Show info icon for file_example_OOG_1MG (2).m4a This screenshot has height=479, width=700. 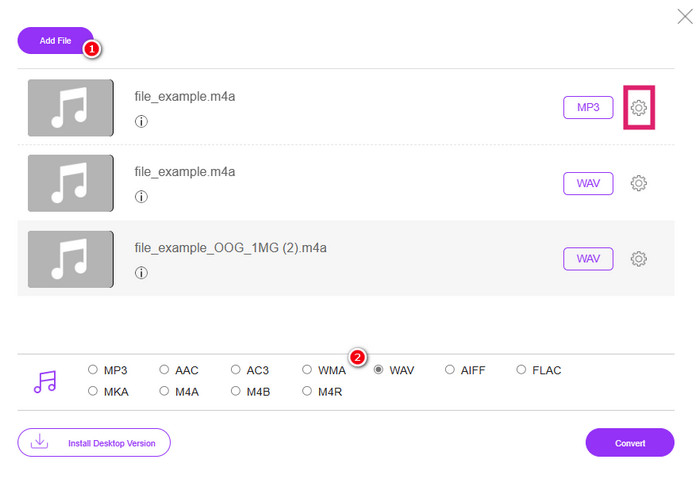point(141,272)
